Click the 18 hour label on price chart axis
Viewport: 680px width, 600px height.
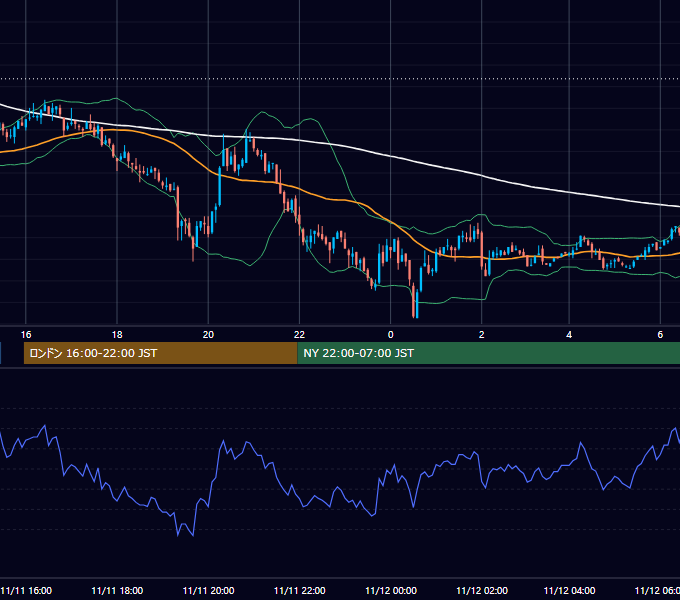pos(117,335)
